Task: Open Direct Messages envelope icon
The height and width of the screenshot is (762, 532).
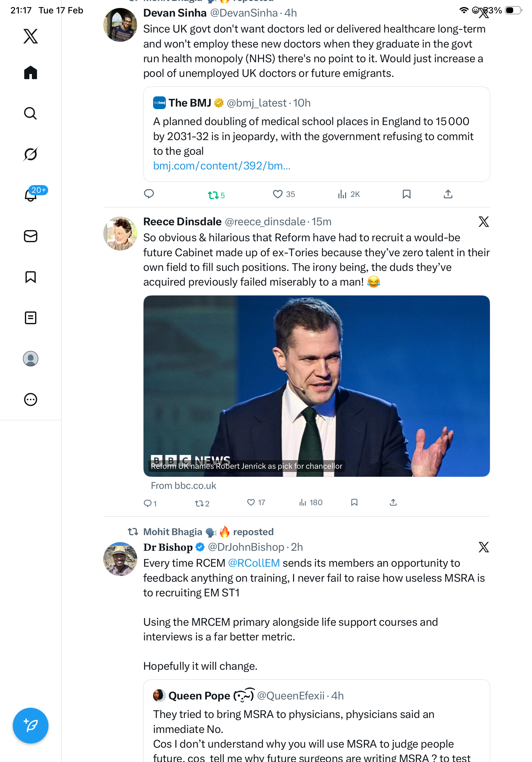Action: [31, 236]
